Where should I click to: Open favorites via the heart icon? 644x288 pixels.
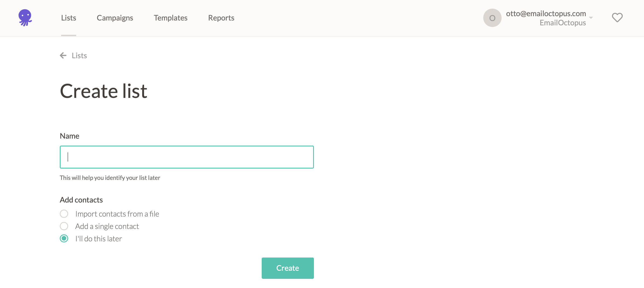pos(617,17)
